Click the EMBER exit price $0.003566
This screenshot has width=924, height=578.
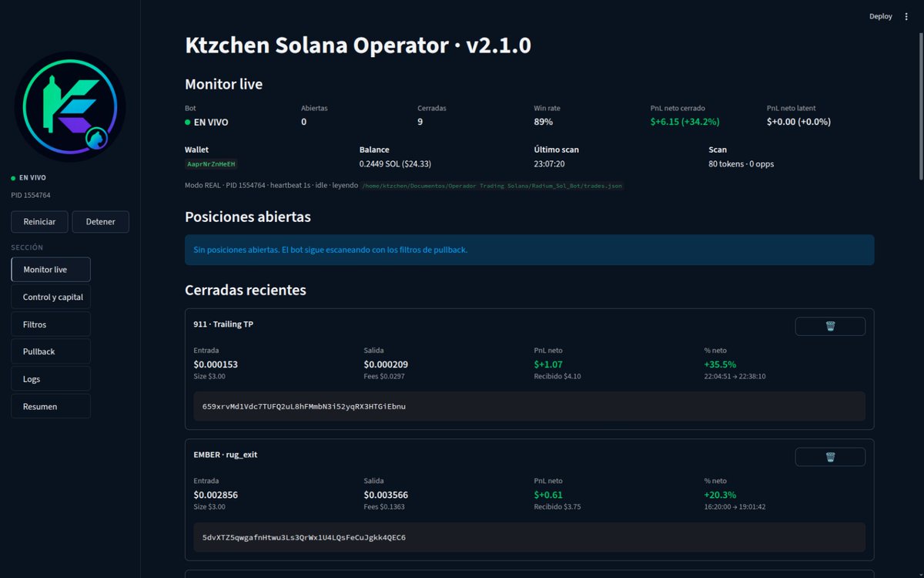[x=386, y=495]
